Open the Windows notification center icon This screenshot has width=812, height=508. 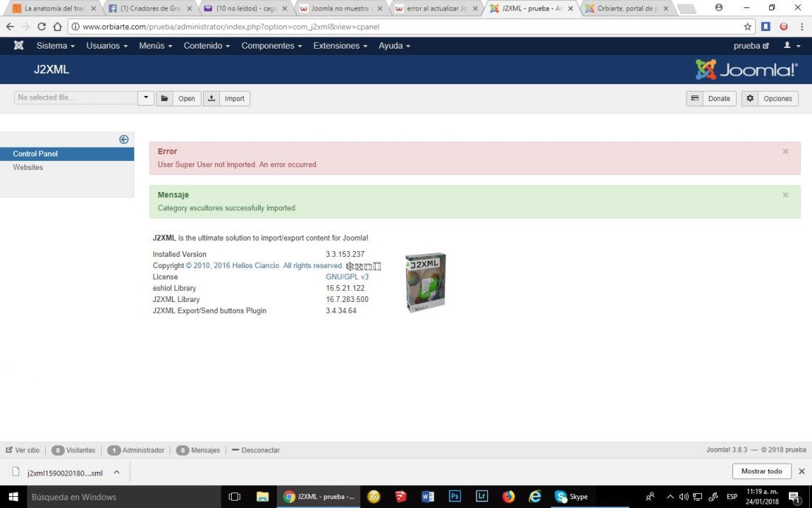(794, 497)
